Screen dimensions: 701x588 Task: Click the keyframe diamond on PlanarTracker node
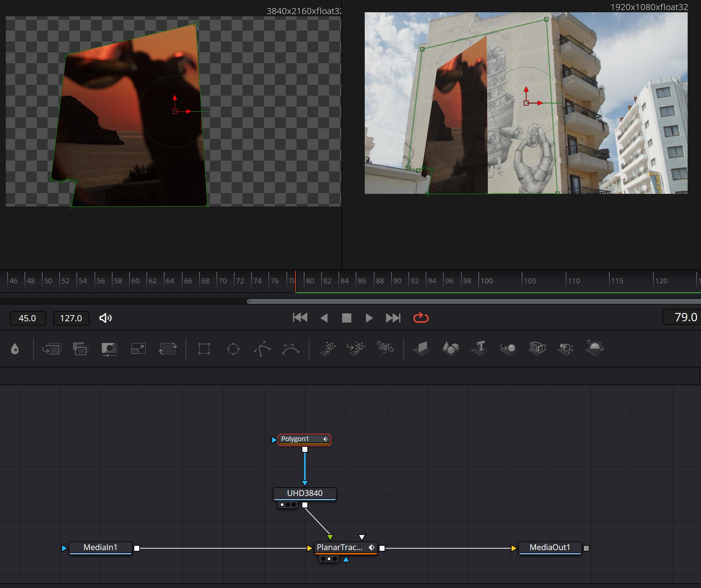pos(371,548)
